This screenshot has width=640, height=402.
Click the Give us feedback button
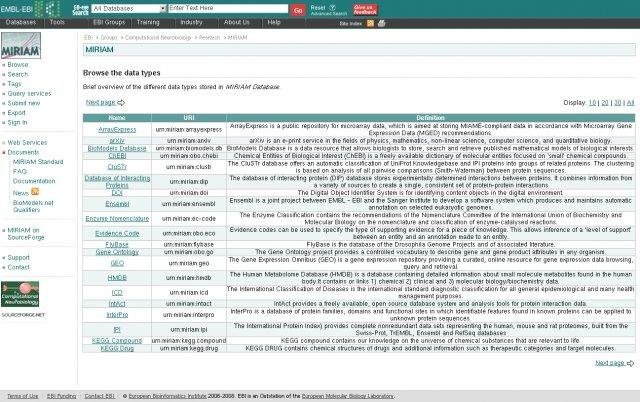point(365,10)
